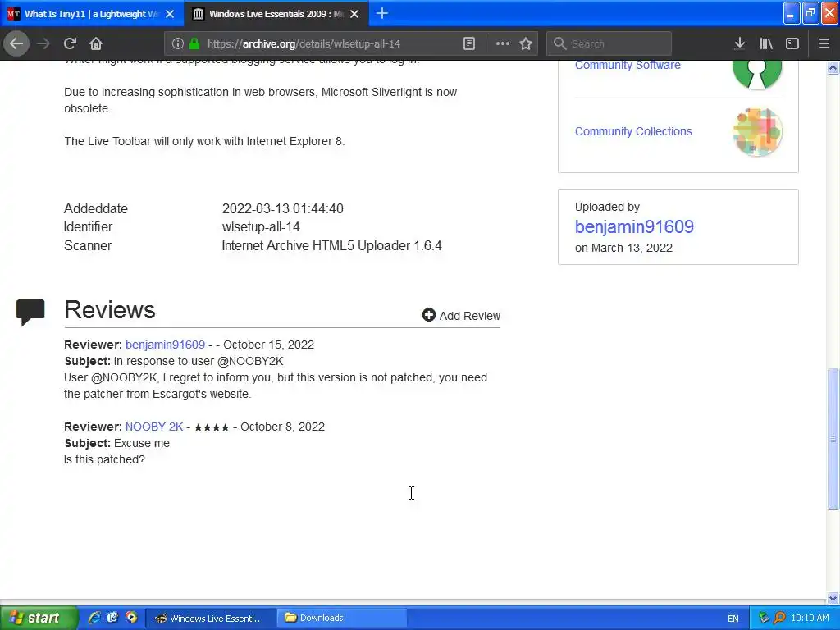The image size is (840, 630).
Task: Click the scrollbar down arrow
Action: pos(833,598)
